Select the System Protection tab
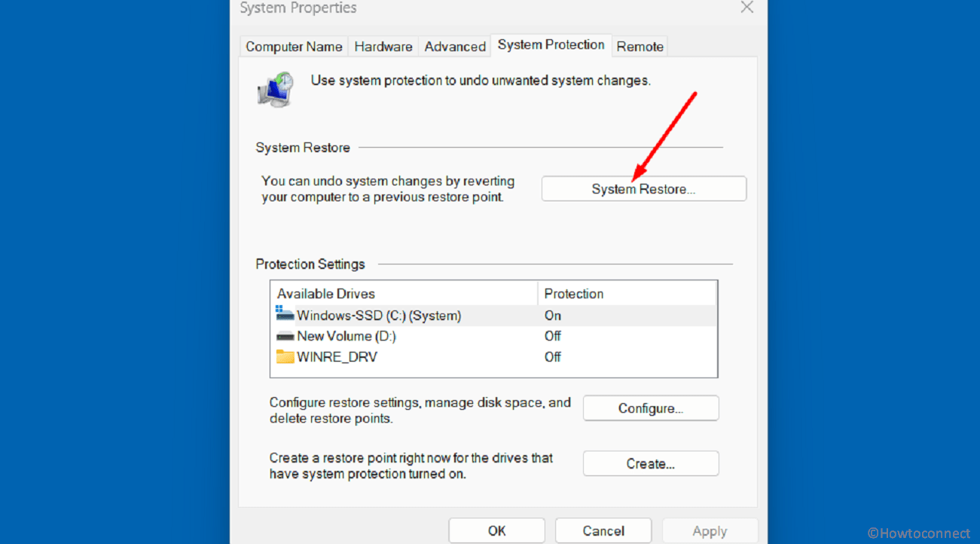The image size is (980, 544). point(551,45)
